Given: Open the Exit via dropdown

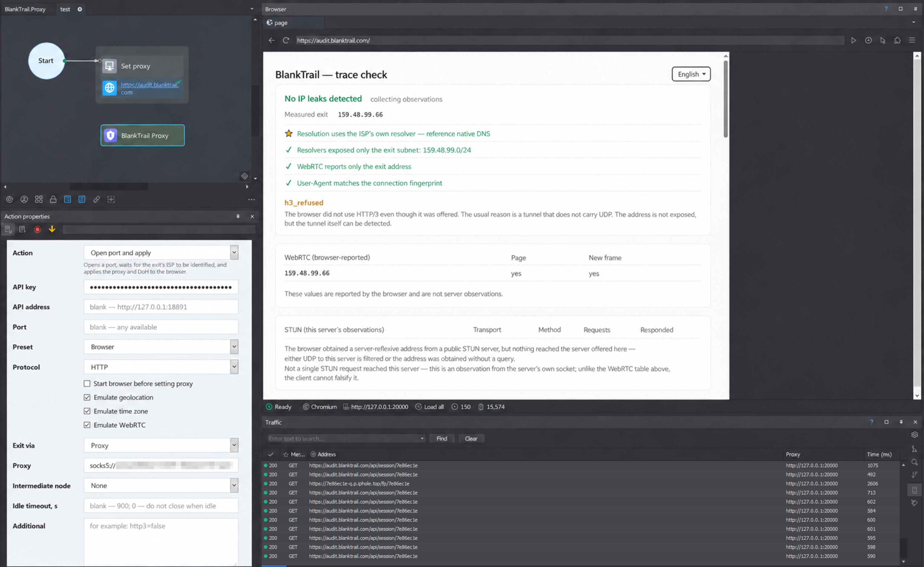Looking at the screenshot, I should coord(161,445).
